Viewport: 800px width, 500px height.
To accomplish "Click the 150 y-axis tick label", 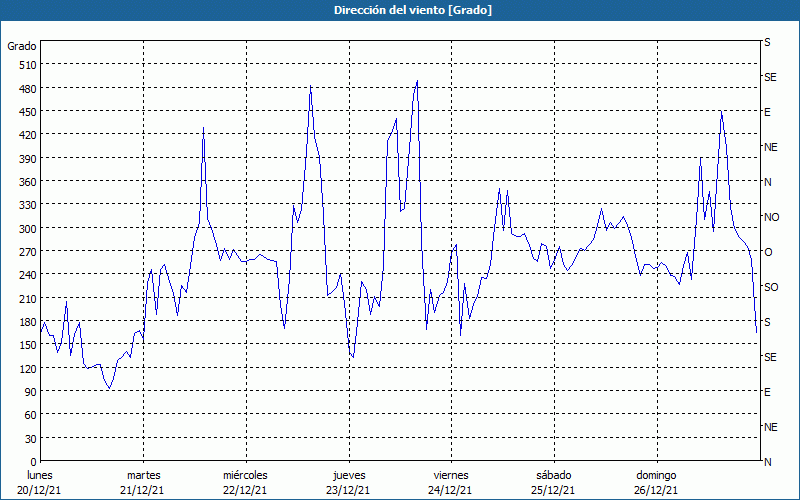I will (x=29, y=345).
